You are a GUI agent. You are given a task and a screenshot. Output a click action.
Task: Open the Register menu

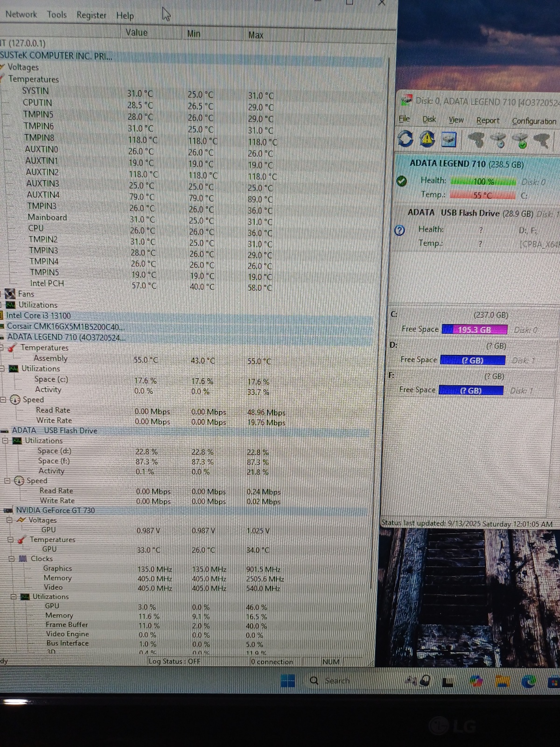pos(91,15)
